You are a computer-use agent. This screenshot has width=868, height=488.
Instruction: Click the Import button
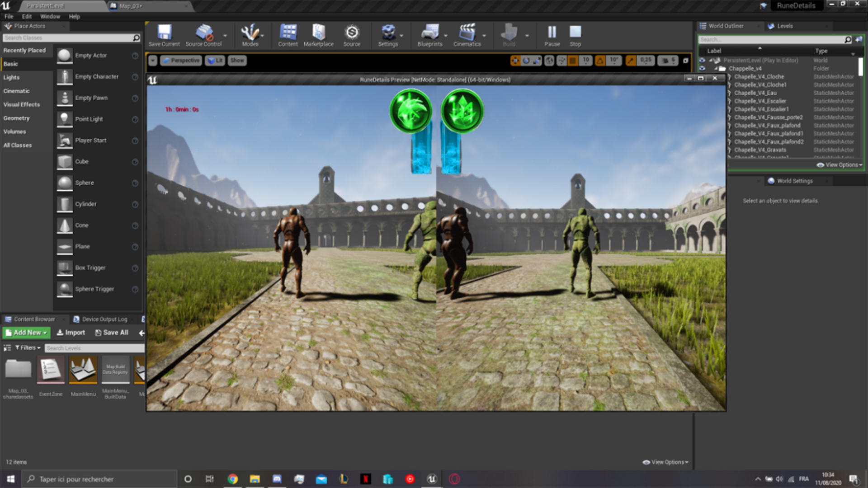point(71,333)
